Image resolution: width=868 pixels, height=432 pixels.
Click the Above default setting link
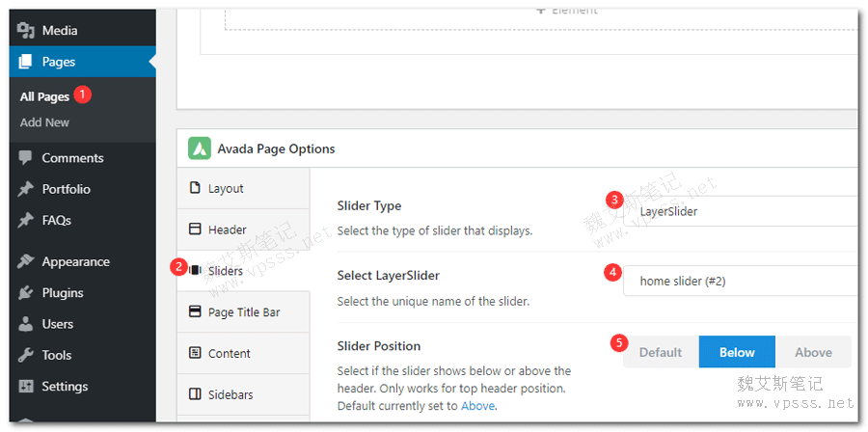[477, 406]
